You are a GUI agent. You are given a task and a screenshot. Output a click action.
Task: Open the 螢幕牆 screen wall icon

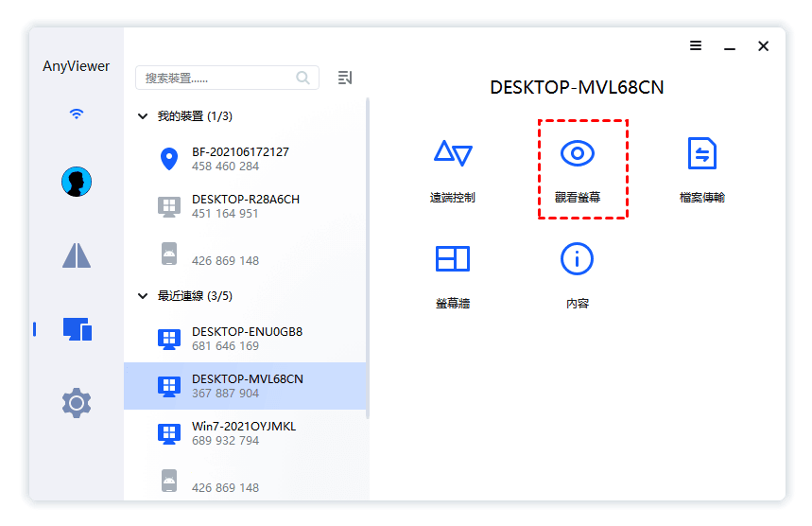point(452,259)
